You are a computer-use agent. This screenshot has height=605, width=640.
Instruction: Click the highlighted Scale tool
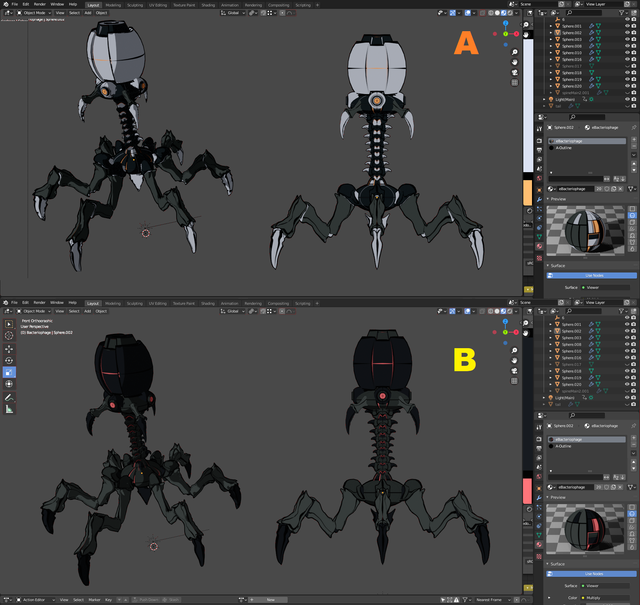(9, 372)
